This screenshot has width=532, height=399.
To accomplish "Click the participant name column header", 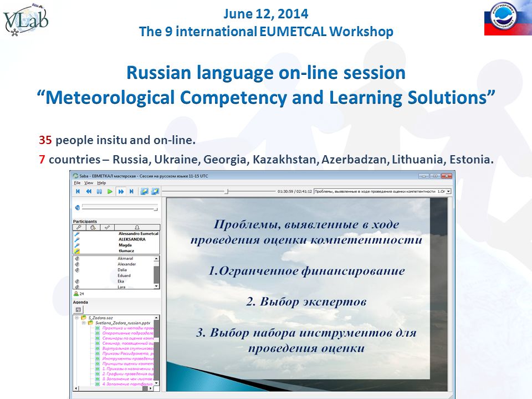I will pos(137,227).
